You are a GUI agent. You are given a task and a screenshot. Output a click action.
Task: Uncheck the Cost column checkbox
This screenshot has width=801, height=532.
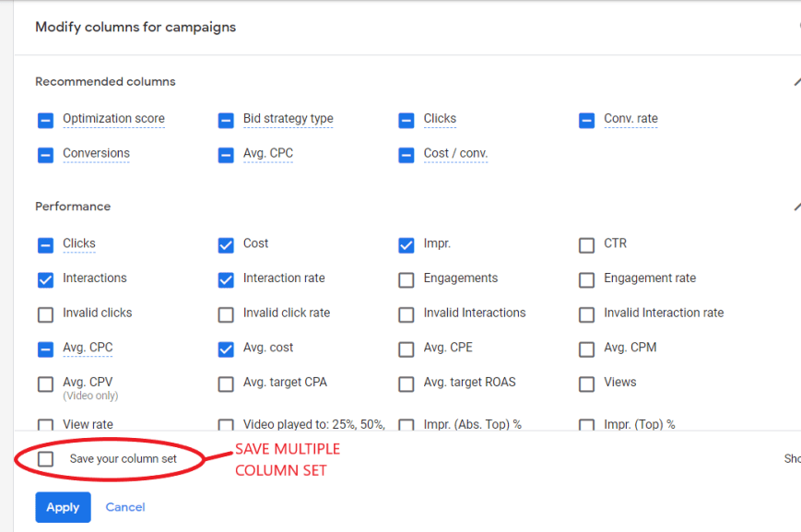[226, 245]
